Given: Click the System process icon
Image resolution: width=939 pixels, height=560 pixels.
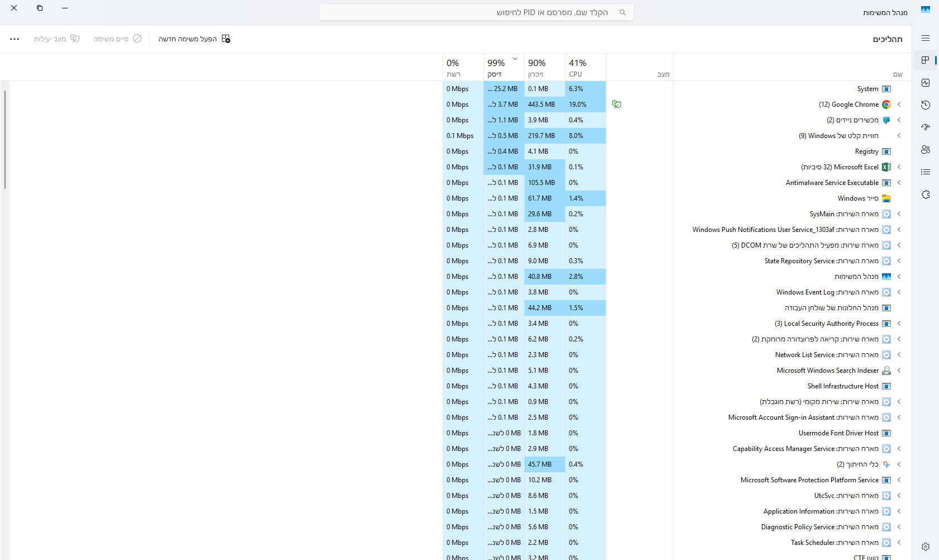Looking at the screenshot, I should tap(886, 89).
